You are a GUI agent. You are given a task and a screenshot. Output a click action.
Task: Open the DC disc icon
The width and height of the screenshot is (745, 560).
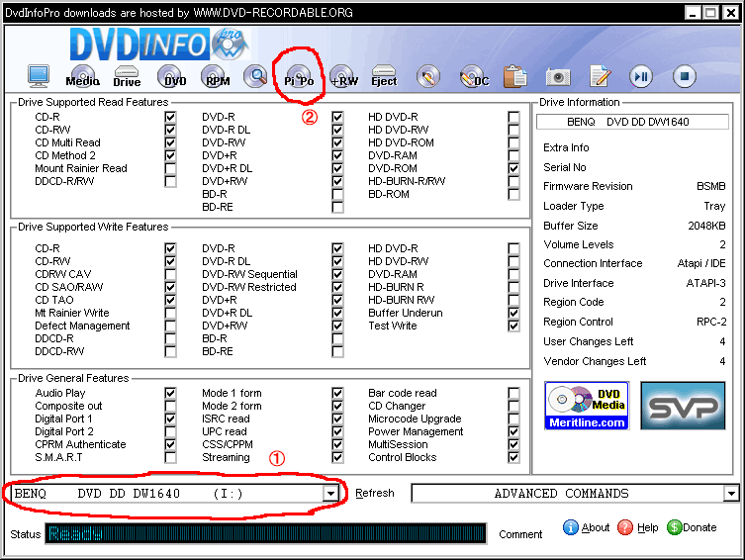tap(474, 76)
